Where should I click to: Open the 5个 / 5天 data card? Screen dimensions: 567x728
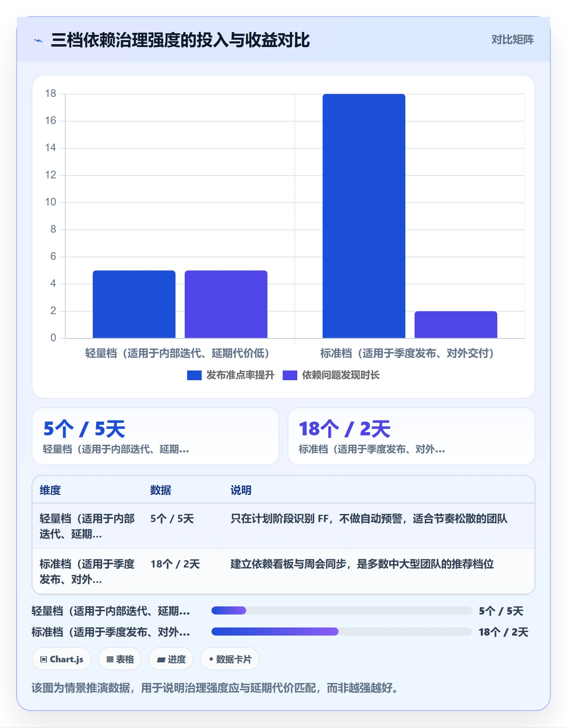click(x=156, y=436)
